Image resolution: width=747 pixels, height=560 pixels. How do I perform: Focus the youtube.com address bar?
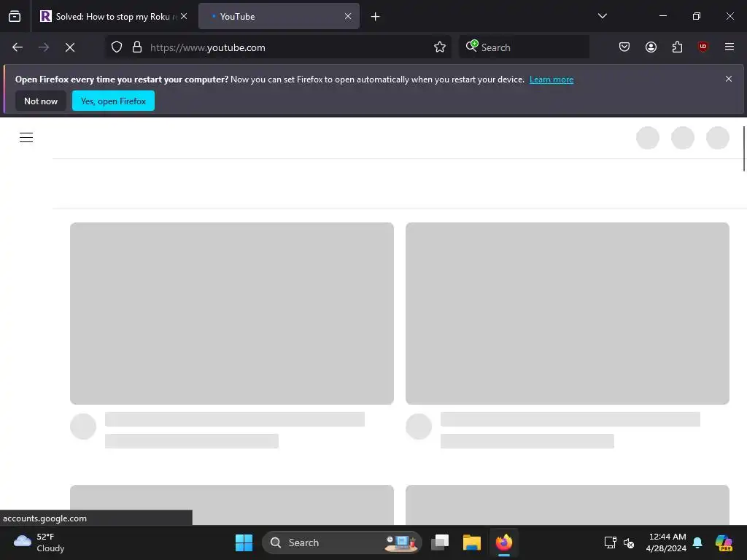[x=278, y=47]
